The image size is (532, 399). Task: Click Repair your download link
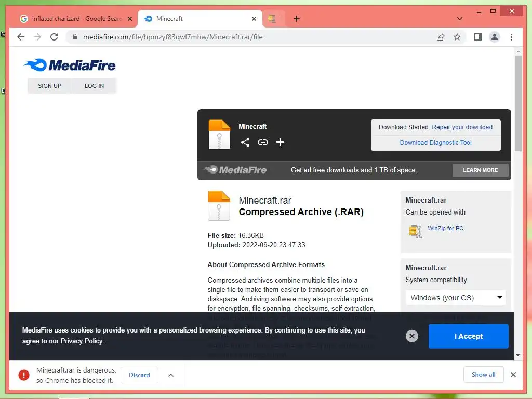[x=462, y=127]
